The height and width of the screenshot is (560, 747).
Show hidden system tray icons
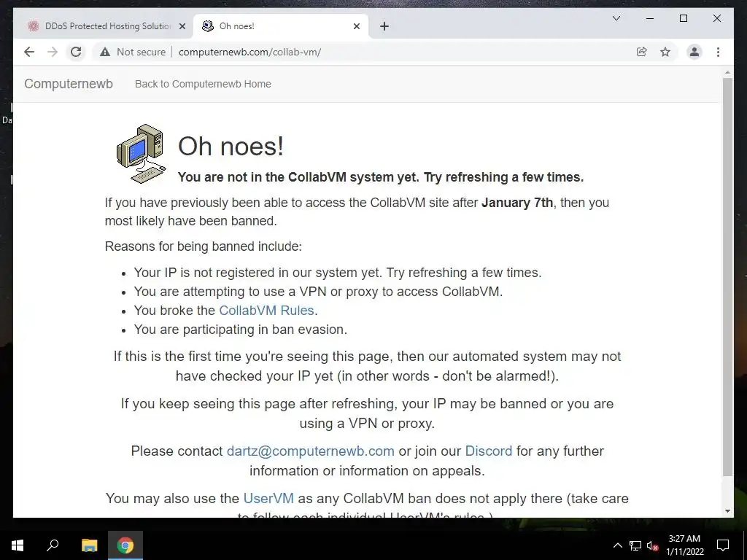click(617, 545)
